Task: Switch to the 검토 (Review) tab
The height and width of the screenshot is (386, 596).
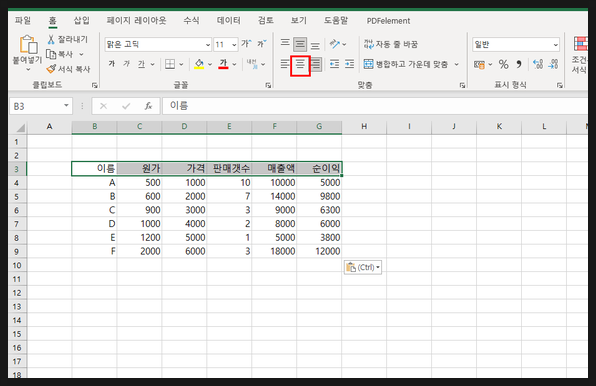Action: 266,20
